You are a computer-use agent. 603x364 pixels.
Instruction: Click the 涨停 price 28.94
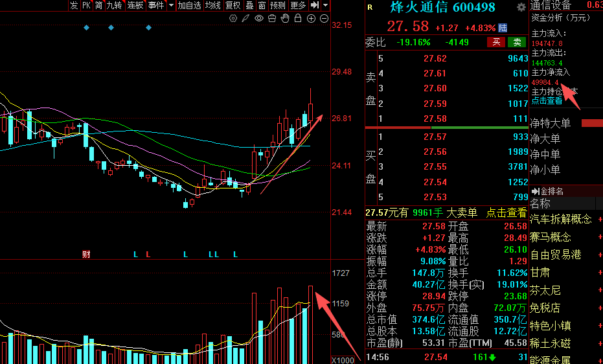(x=434, y=297)
